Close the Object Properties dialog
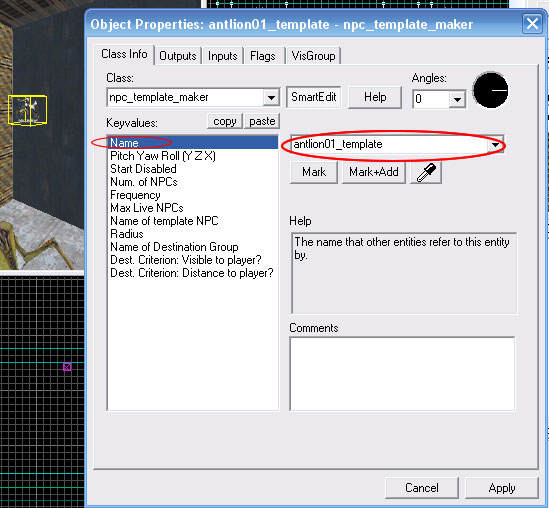The height and width of the screenshot is (508, 549). coord(532,24)
